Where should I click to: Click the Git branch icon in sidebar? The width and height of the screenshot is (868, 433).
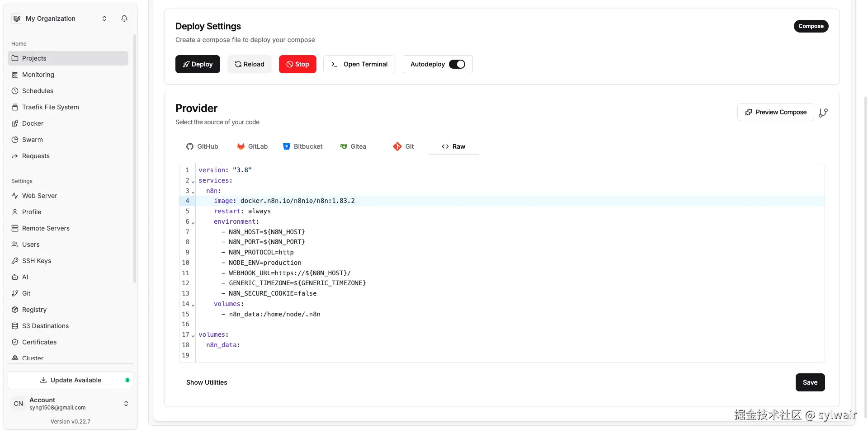click(x=15, y=293)
